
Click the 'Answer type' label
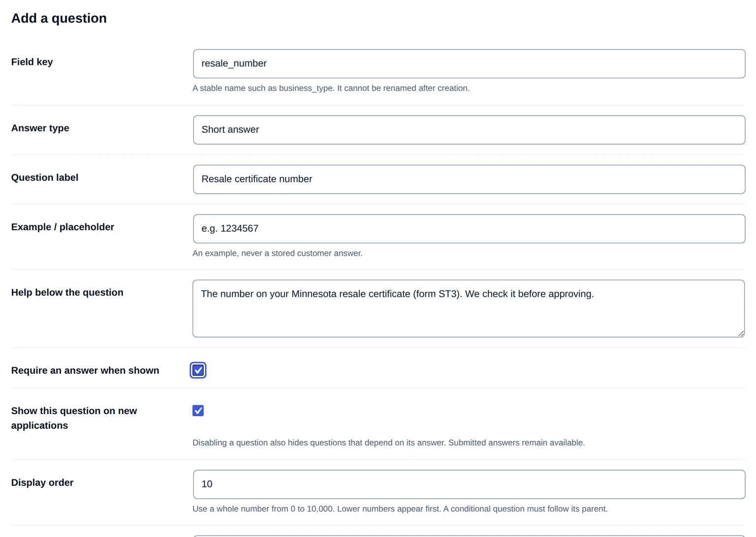[x=40, y=128]
